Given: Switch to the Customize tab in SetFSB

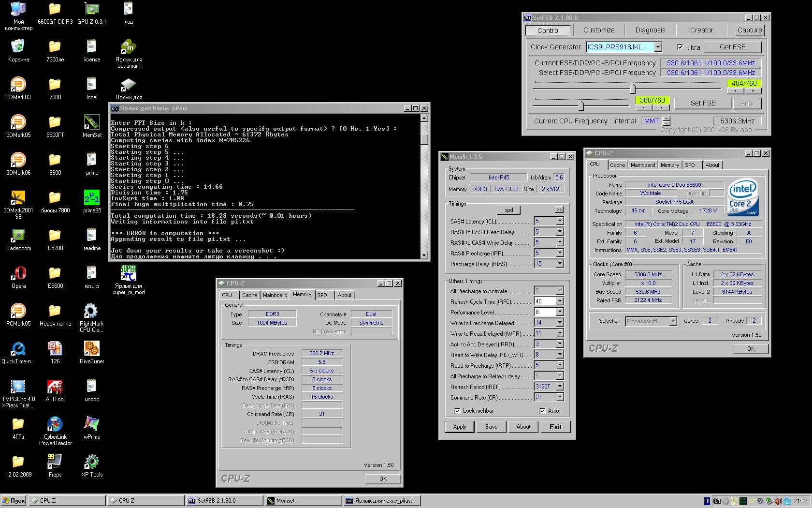Looking at the screenshot, I should coord(599,30).
